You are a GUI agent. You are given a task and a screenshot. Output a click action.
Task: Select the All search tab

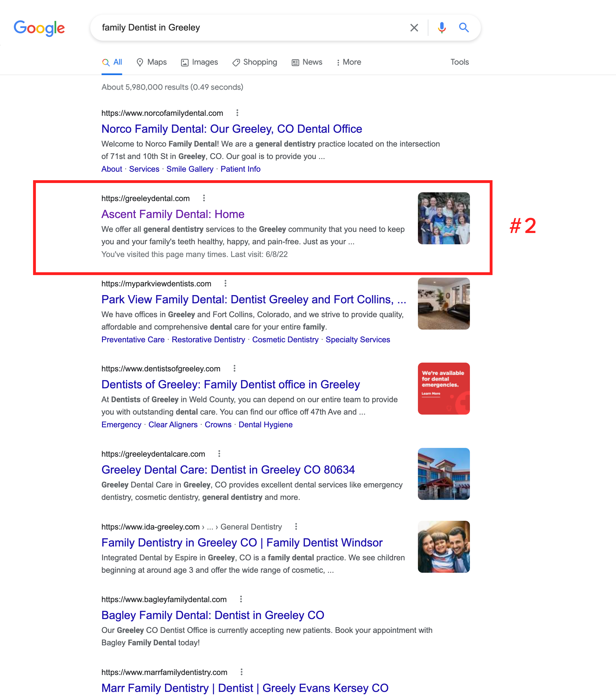[x=112, y=62]
